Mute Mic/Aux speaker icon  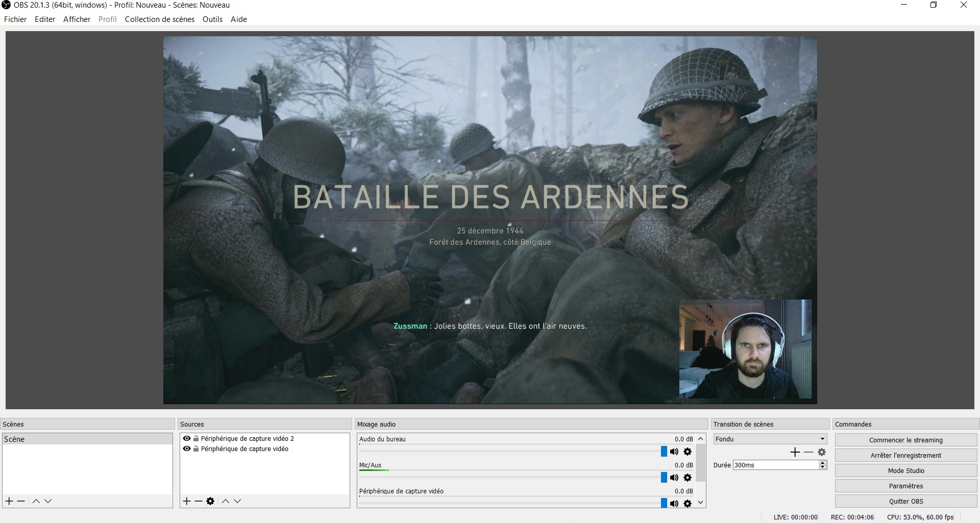click(x=674, y=478)
